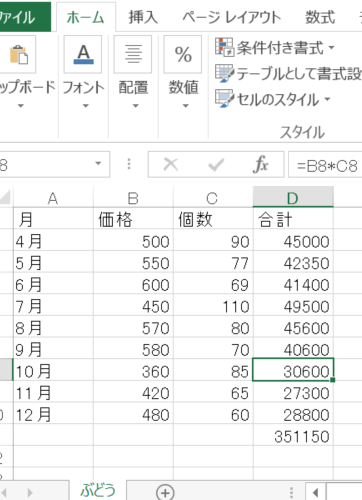Select the cell containing 10月
This screenshot has width=362, height=500.
53,370
